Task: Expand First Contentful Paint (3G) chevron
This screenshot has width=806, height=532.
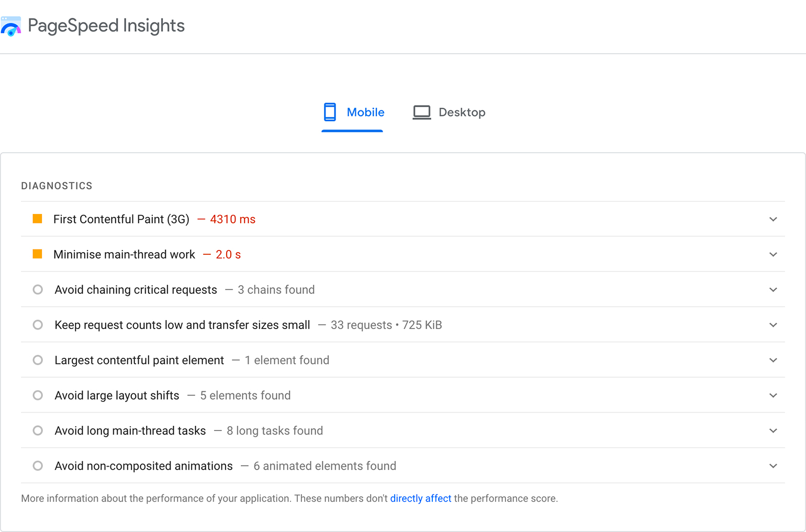Action: click(773, 219)
